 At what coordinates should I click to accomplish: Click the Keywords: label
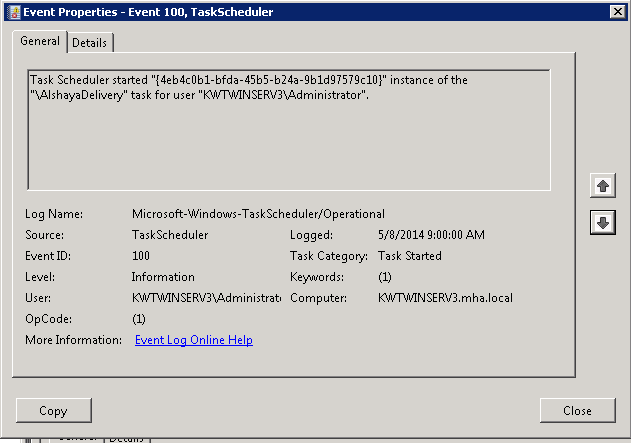pos(317,277)
